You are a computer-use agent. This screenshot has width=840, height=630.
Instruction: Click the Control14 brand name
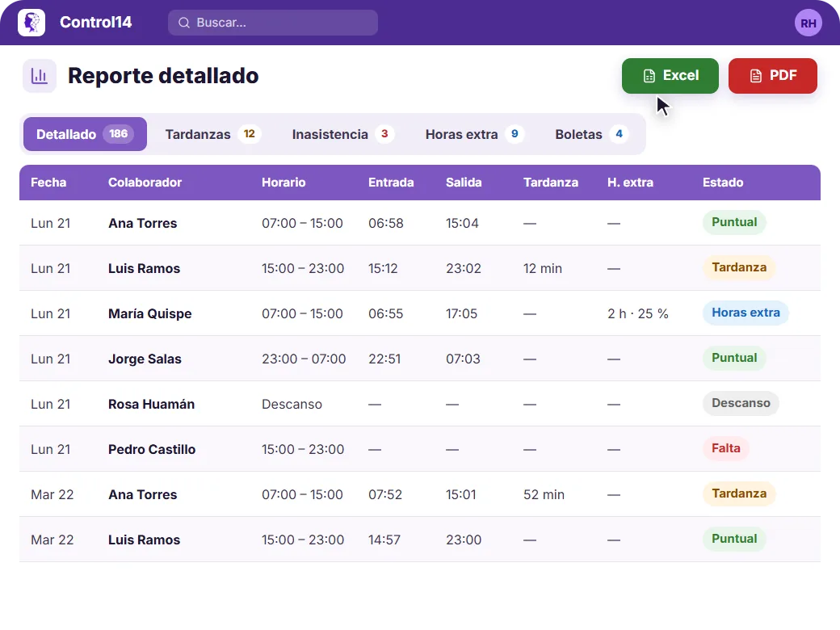coord(96,22)
